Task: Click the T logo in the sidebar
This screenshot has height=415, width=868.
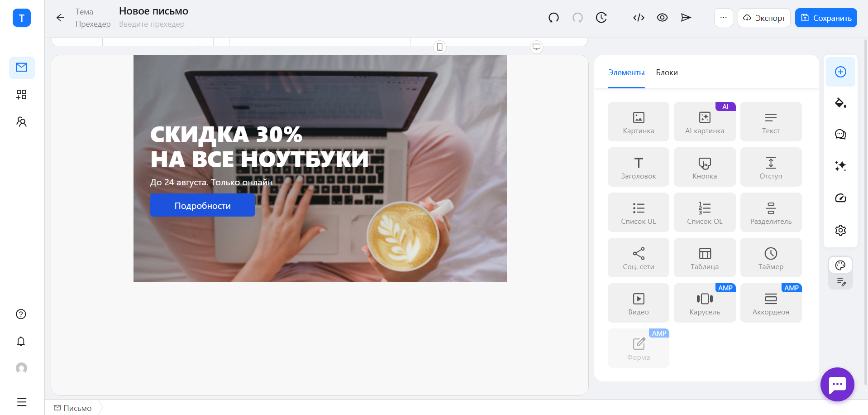Action: (x=21, y=18)
